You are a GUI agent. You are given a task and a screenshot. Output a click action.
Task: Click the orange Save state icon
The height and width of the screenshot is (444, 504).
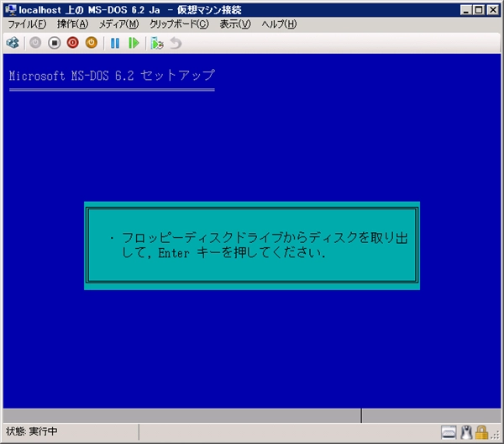tap(92, 43)
